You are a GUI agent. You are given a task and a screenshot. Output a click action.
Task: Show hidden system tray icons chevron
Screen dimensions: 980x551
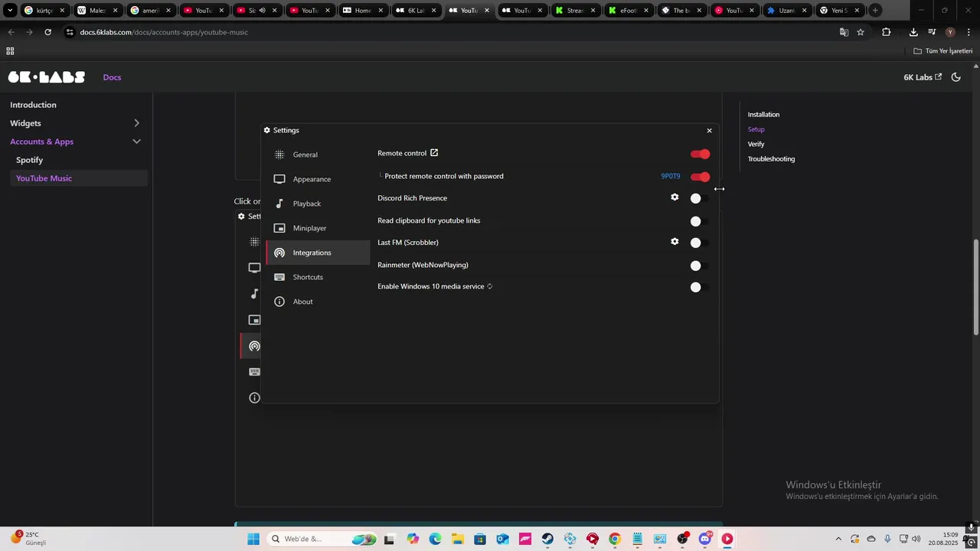click(x=838, y=539)
